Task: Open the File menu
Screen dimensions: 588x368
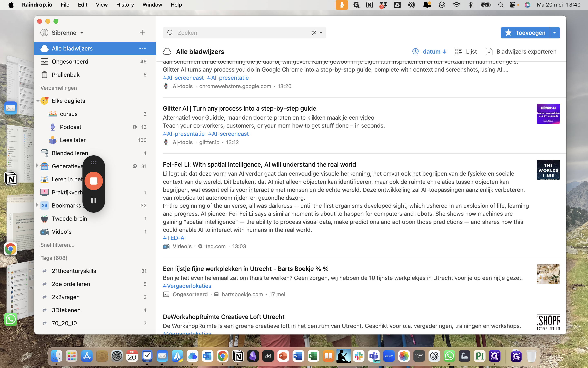Action: click(65, 5)
